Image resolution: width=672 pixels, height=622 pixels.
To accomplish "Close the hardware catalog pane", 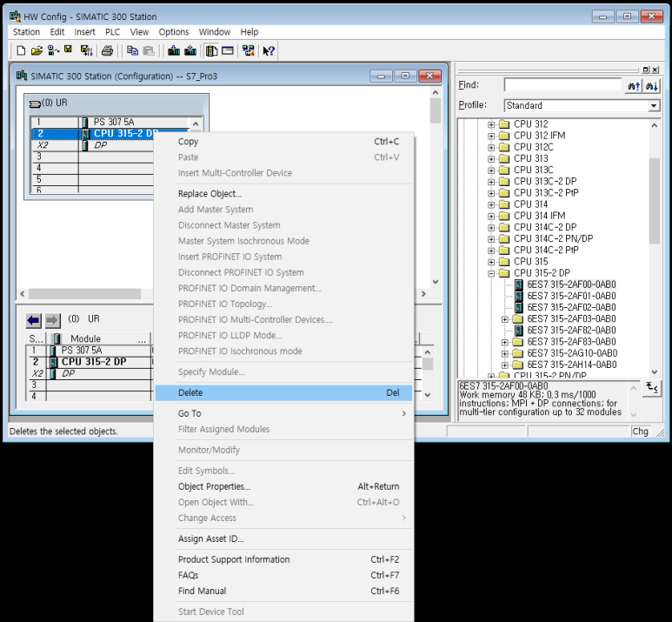I will pyautogui.click(x=655, y=70).
